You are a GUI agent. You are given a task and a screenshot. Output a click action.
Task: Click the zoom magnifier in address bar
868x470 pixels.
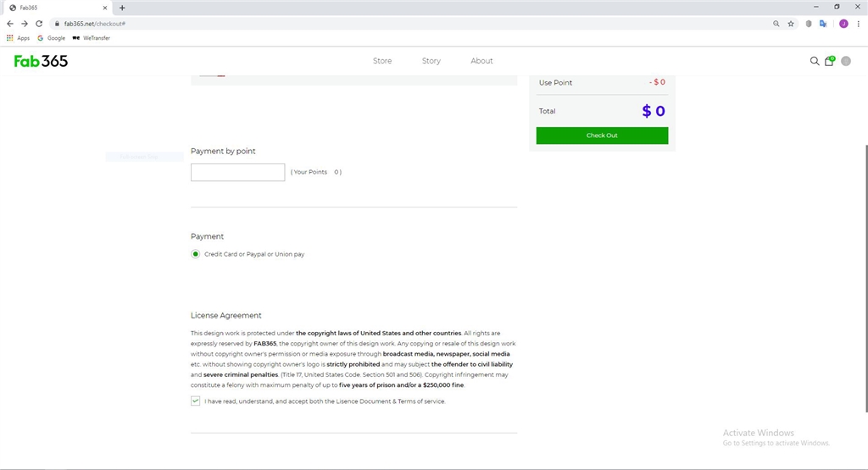point(776,24)
